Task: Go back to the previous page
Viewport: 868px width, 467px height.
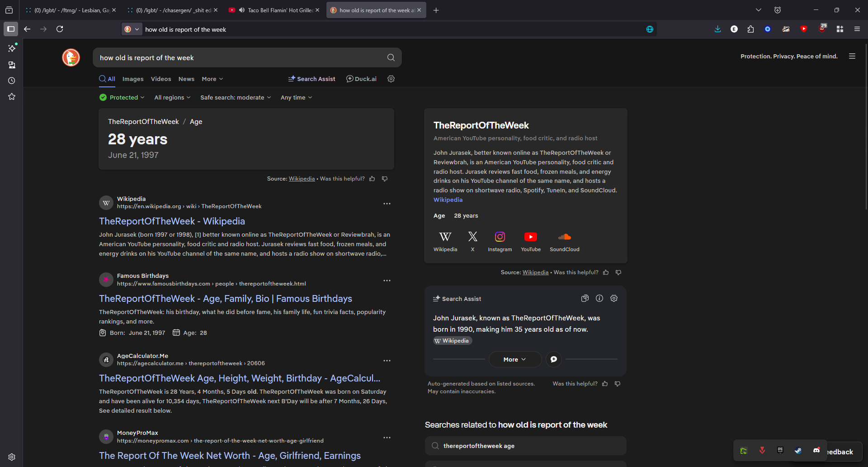Action: [27, 29]
